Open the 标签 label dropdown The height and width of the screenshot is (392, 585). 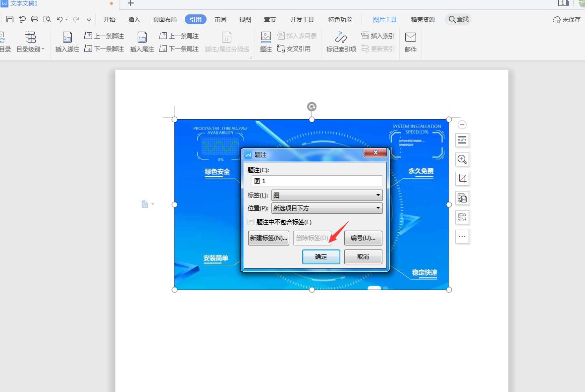[x=327, y=195]
